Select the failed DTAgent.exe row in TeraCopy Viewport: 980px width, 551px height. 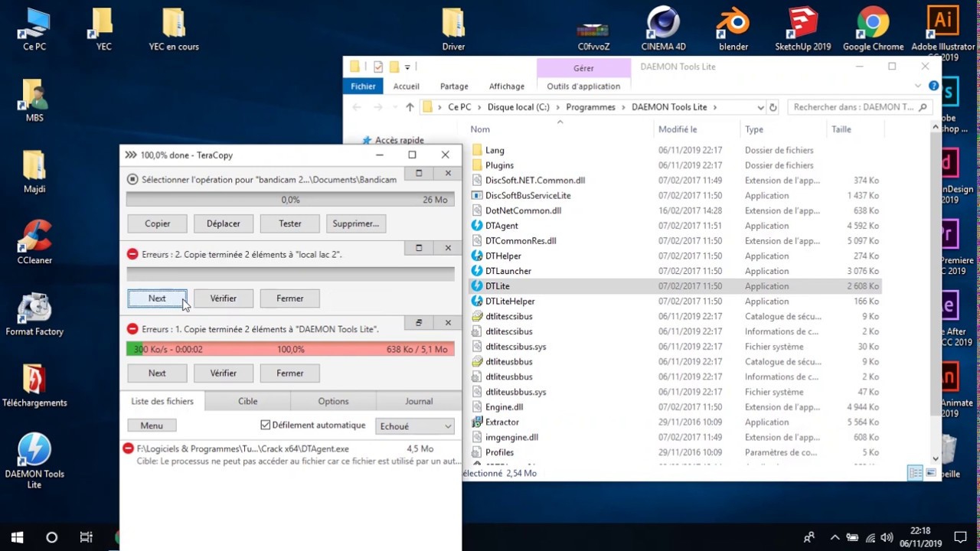pyautogui.click(x=291, y=455)
